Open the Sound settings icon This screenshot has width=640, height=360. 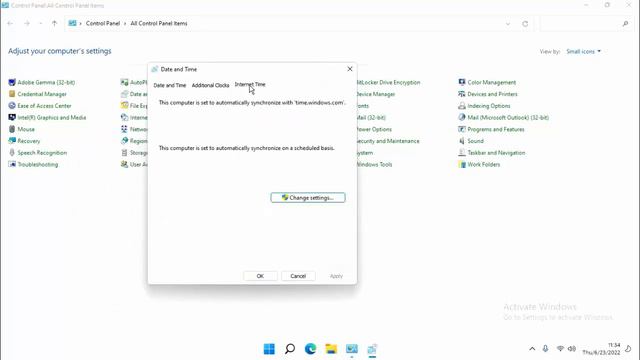click(x=462, y=141)
